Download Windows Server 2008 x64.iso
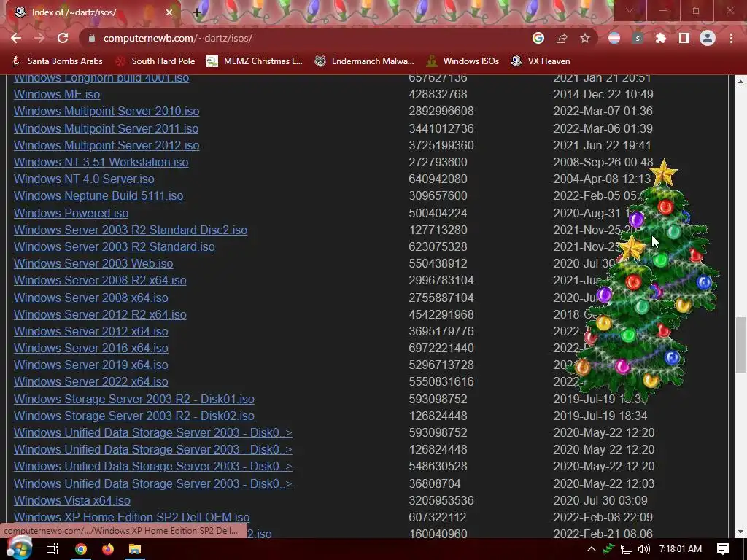This screenshot has width=747, height=560. pyautogui.click(x=91, y=297)
